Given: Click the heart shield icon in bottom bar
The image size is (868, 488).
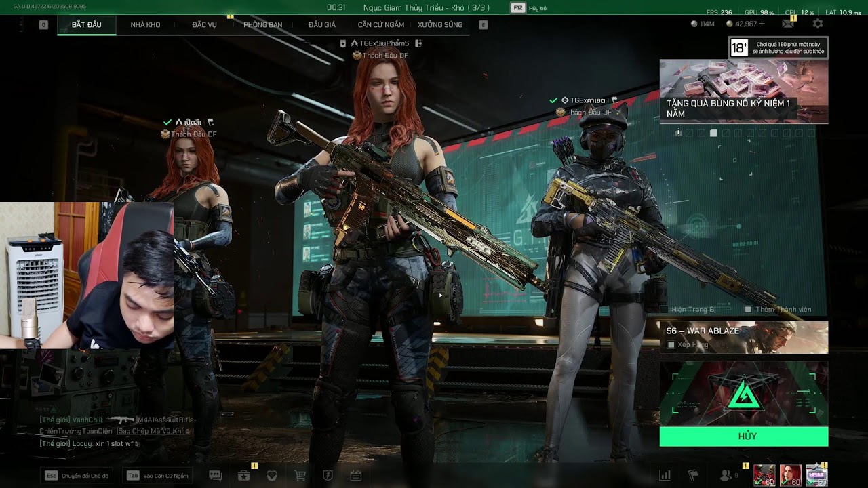Looking at the screenshot, I should coord(272,476).
